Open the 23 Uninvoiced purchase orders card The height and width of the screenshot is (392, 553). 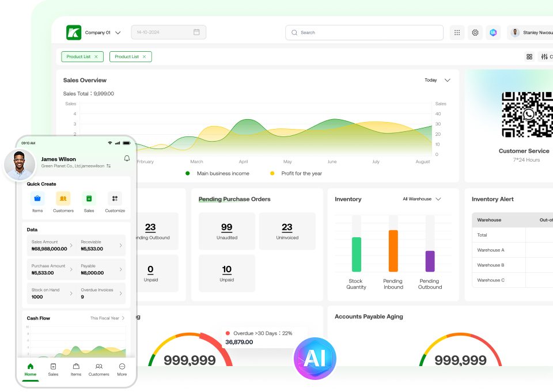pos(287,231)
